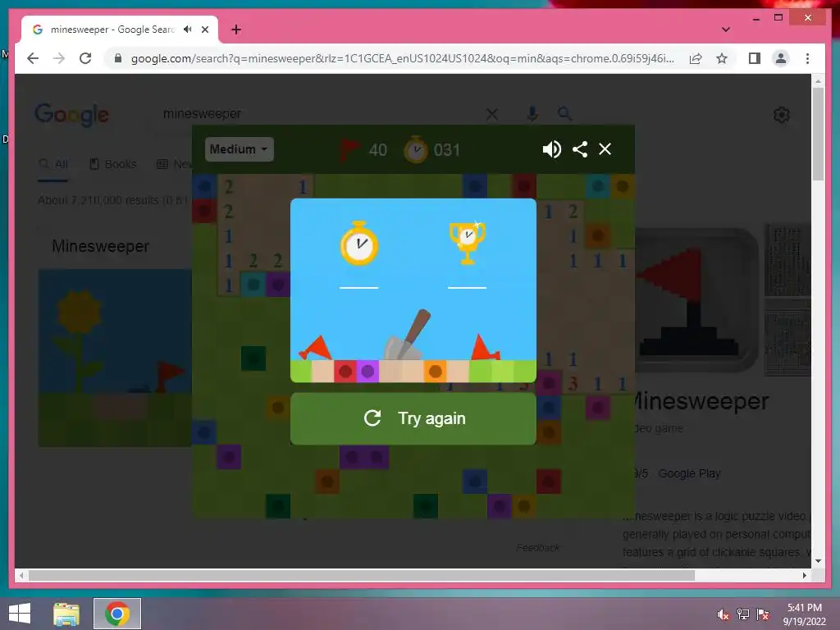The image size is (840, 630).
Task: Open Chrome three-dot menu
Action: [807, 58]
